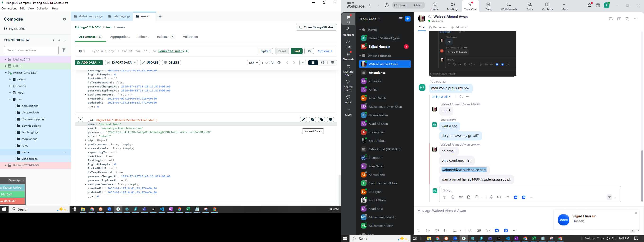The width and height of the screenshot is (644, 242).
Task: Open the vendorrules collection
Action: pyautogui.click(x=30, y=159)
